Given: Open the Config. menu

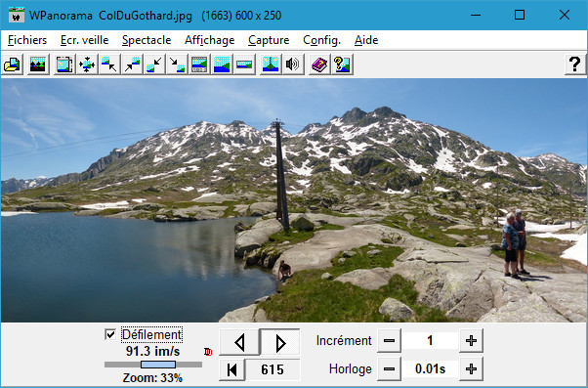Looking at the screenshot, I should (321, 40).
